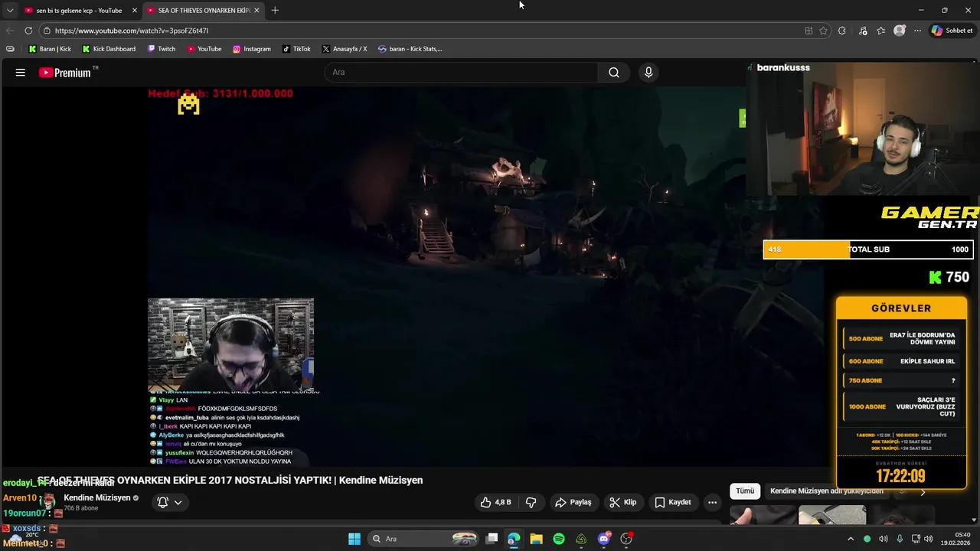This screenshot has width=980, height=551.
Task: Click the YouTube search magnifier button
Action: click(614, 73)
